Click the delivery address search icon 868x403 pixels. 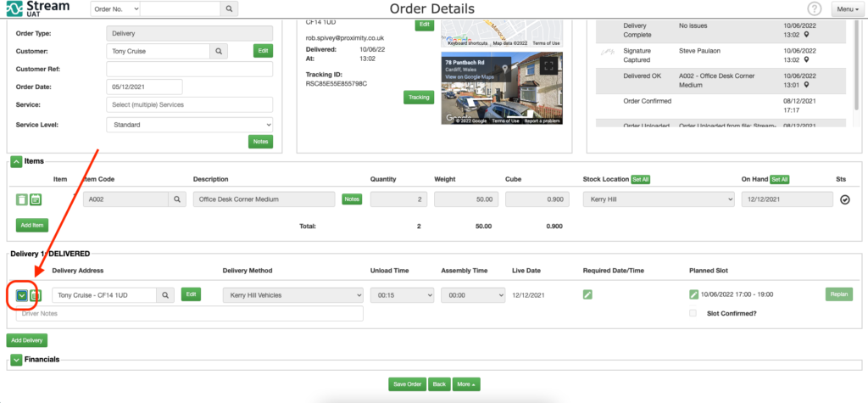click(165, 295)
